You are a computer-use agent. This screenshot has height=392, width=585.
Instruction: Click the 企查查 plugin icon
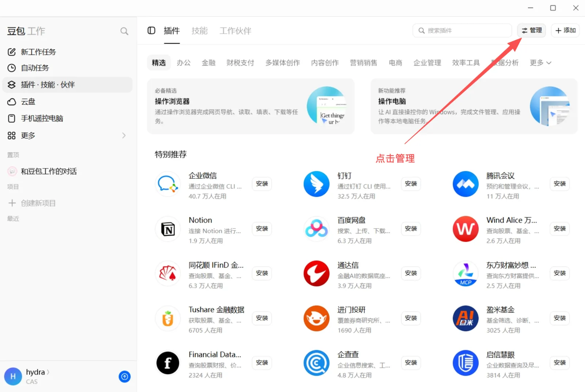(x=317, y=363)
